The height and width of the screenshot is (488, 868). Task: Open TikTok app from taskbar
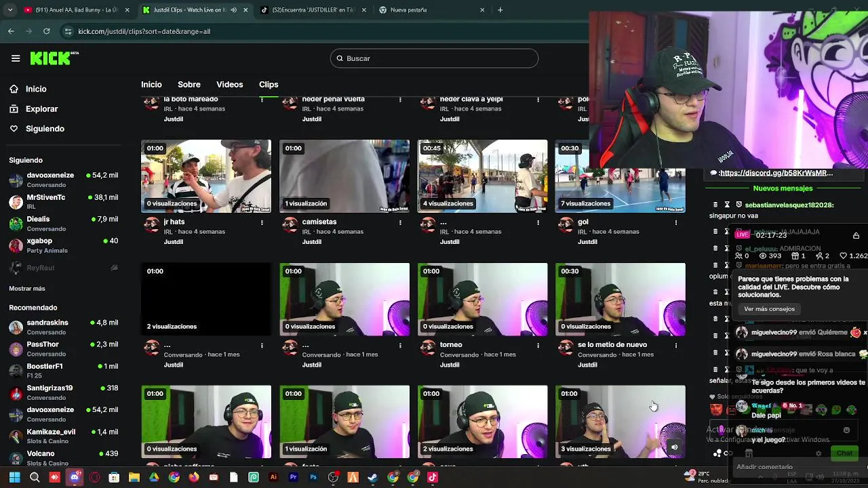[433, 477]
